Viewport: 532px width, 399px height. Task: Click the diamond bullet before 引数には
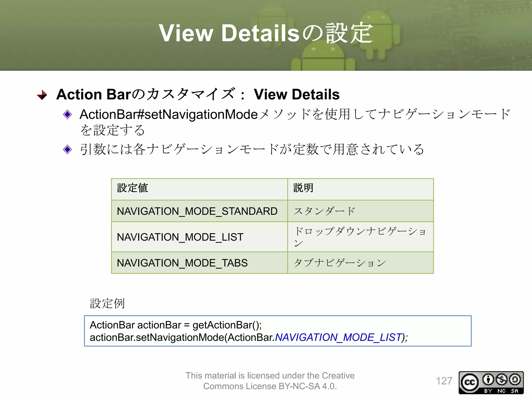[x=68, y=149]
